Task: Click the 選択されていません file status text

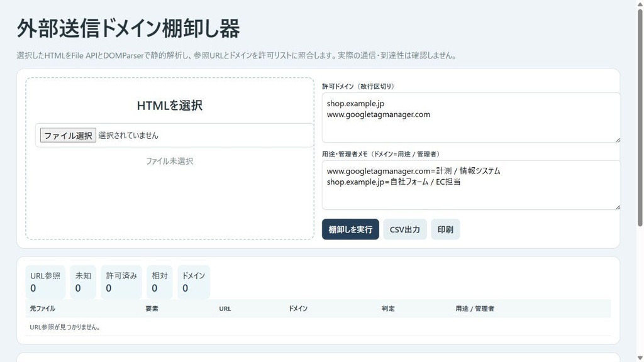Action: (x=128, y=136)
